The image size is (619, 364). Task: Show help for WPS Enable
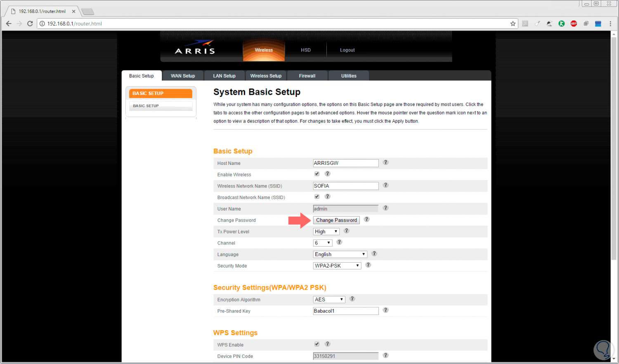(x=327, y=344)
